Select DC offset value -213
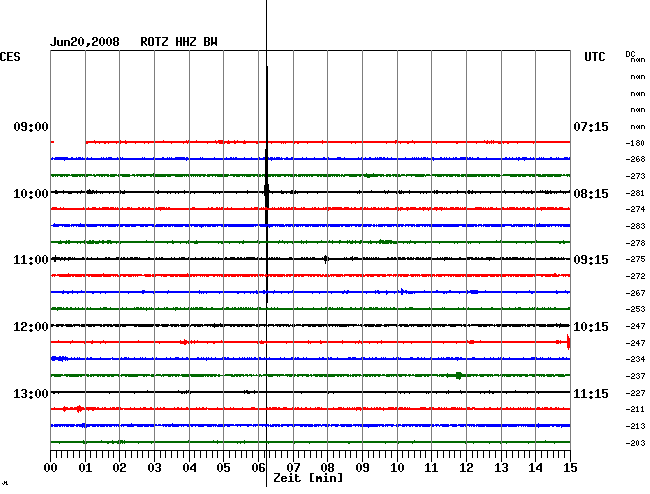 pyautogui.click(x=635, y=426)
